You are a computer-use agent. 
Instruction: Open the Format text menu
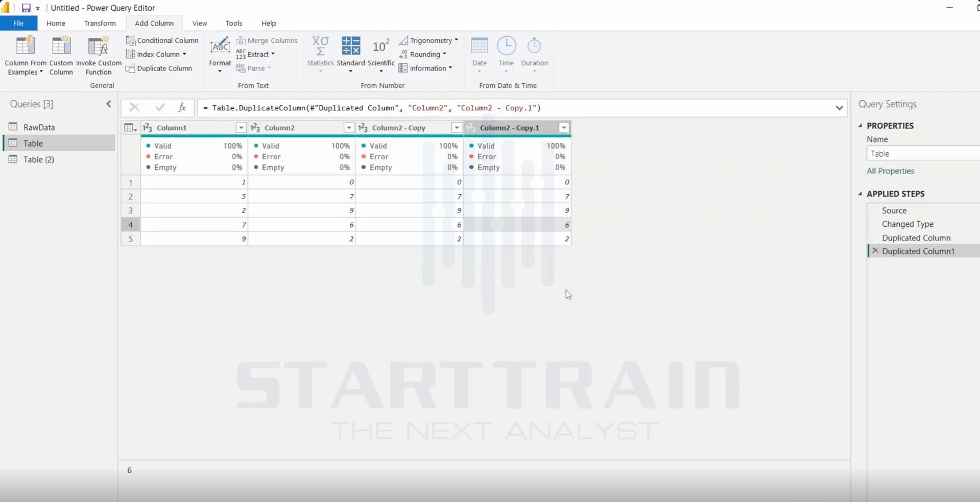pos(220,55)
